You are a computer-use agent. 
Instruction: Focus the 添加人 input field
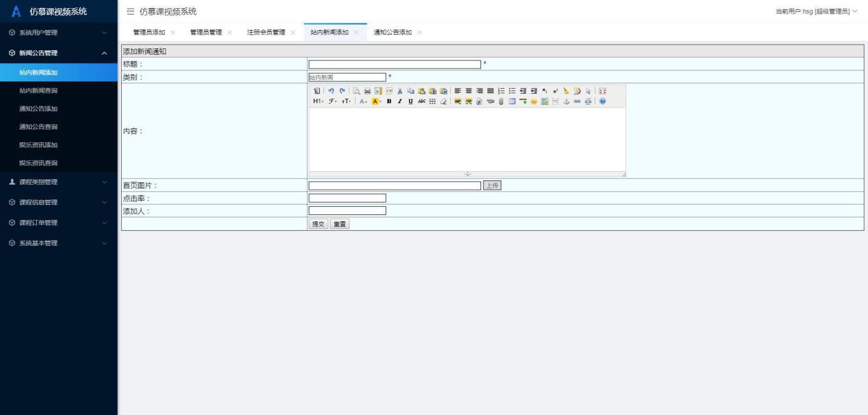(347, 211)
